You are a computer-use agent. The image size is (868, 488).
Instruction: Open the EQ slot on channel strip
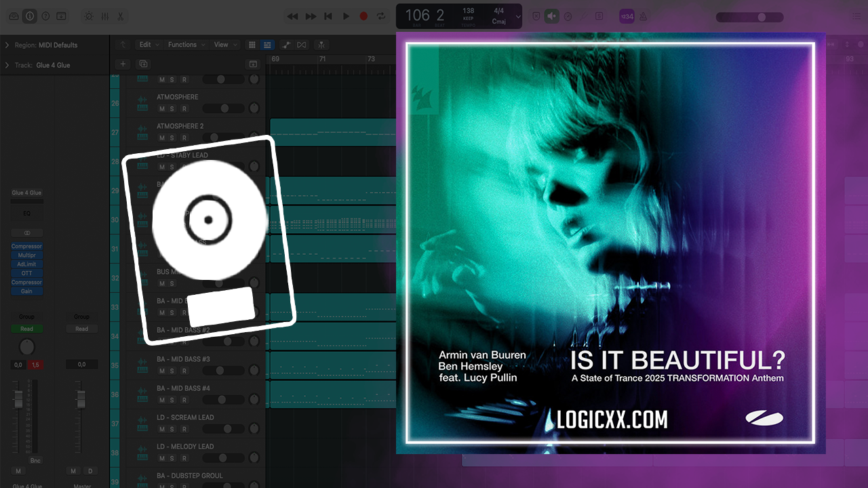coord(26,213)
